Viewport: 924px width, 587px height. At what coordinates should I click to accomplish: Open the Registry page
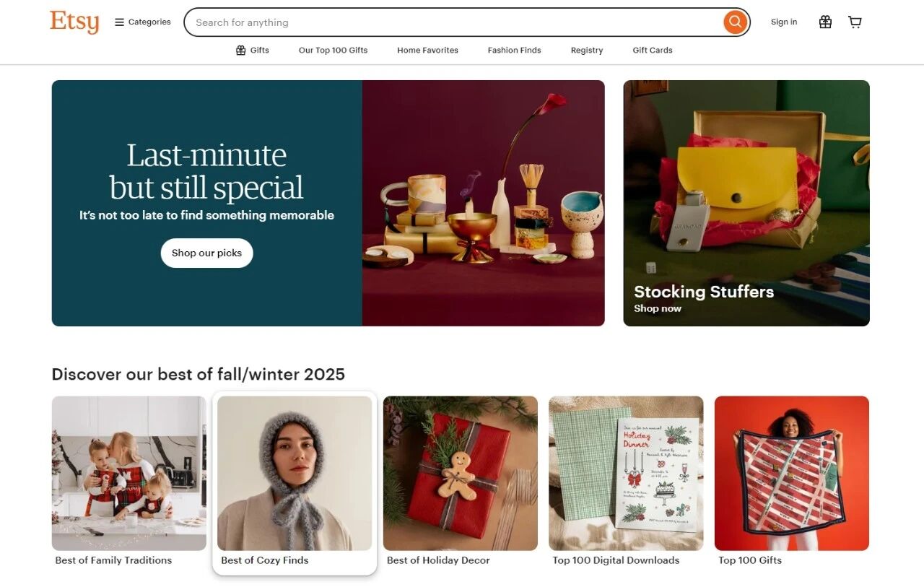click(x=587, y=51)
